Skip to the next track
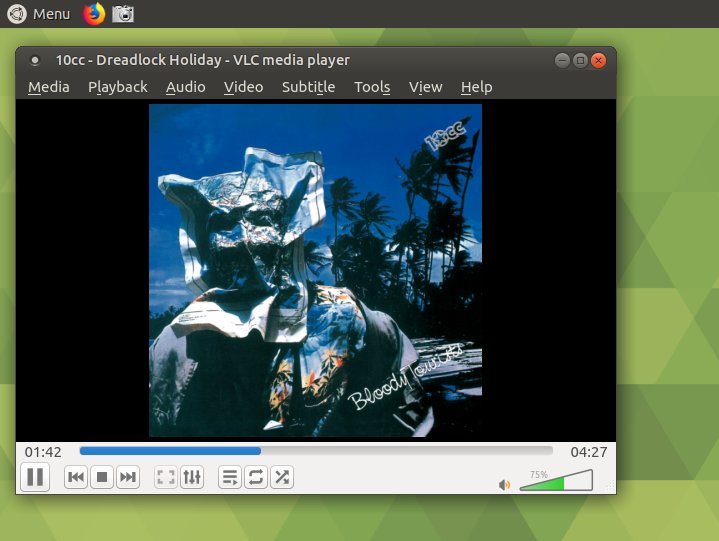This screenshot has height=541, width=719. tap(128, 477)
